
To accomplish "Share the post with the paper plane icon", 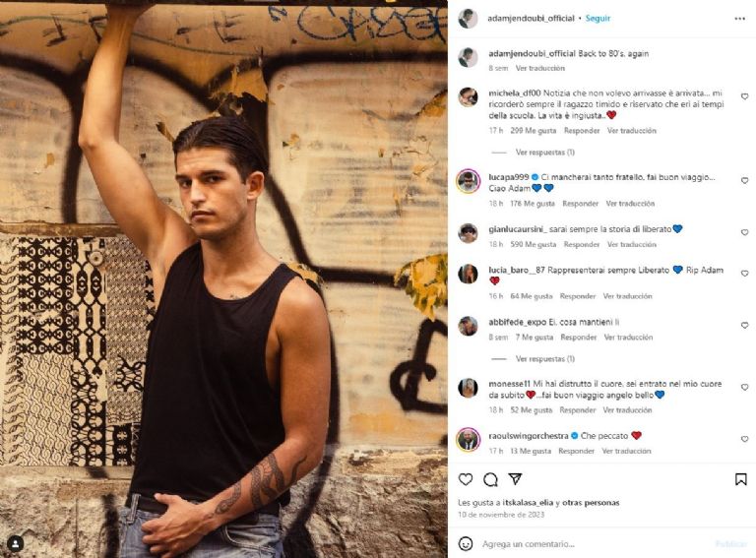I will point(515,479).
